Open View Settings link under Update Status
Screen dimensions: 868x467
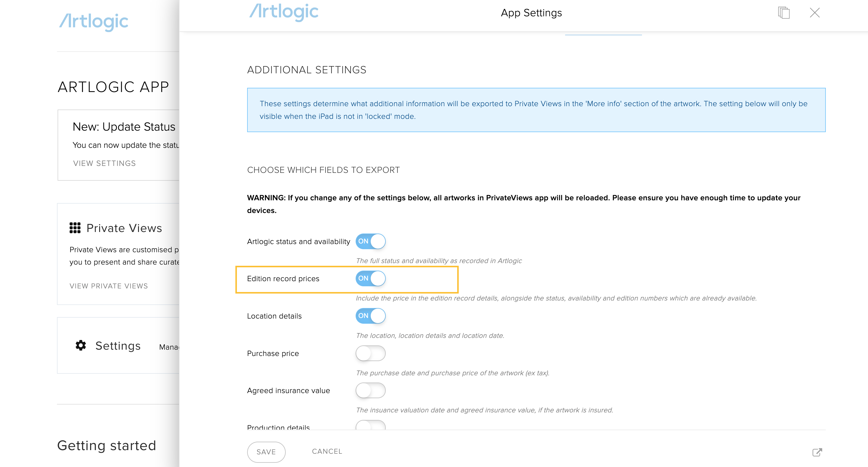coord(105,164)
